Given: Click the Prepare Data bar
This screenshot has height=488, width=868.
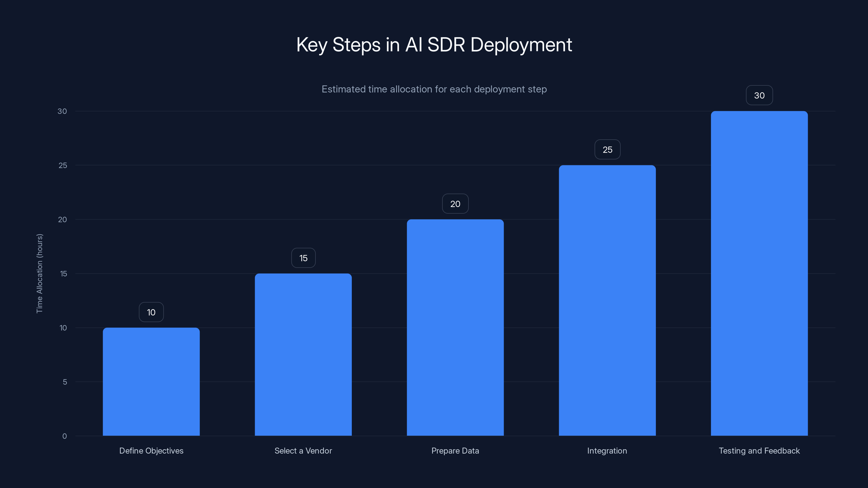Looking at the screenshot, I should tap(455, 327).
